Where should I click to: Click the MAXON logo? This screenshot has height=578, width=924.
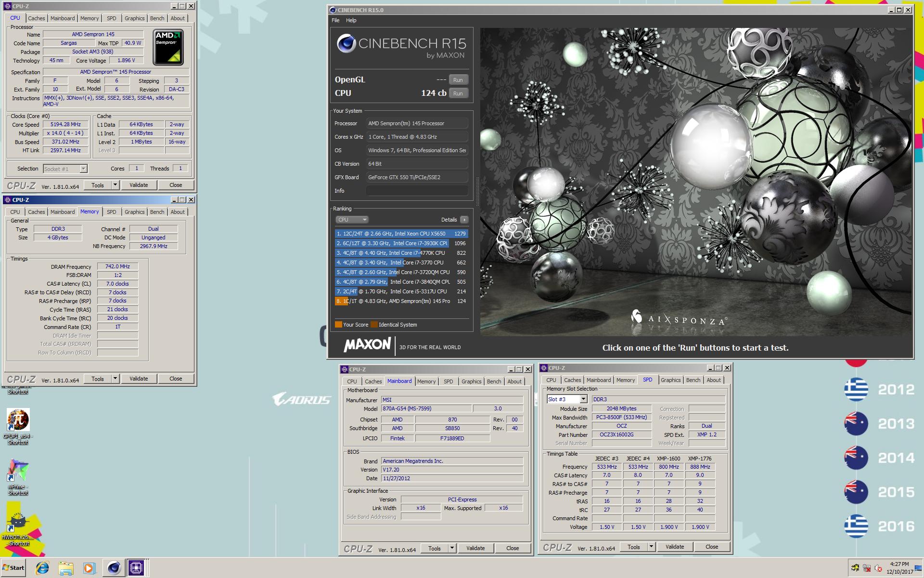click(367, 345)
